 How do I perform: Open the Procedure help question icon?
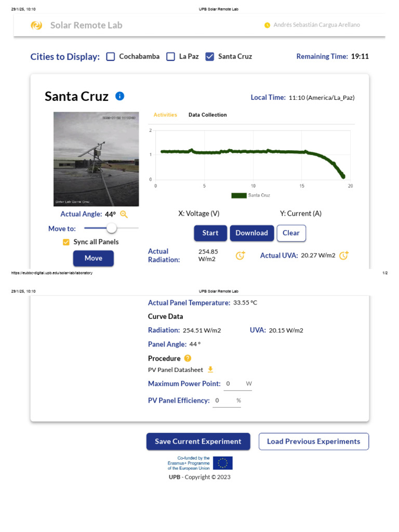point(188,358)
